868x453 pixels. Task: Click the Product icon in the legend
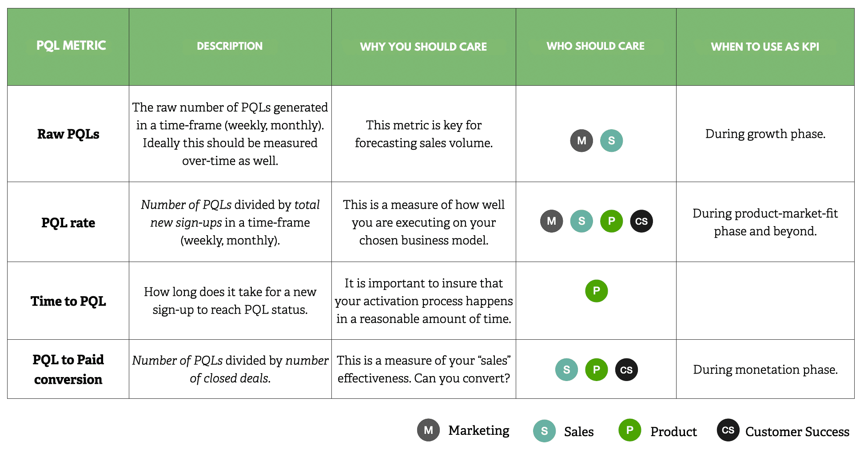point(629,430)
